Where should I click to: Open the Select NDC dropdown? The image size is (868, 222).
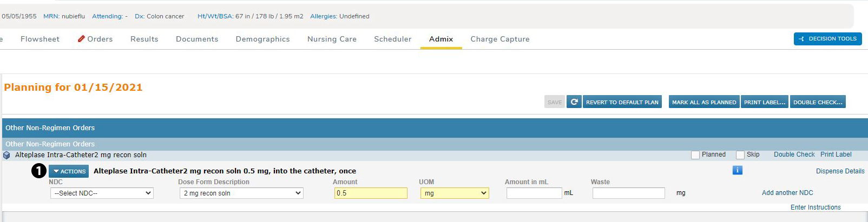(x=102, y=193)
